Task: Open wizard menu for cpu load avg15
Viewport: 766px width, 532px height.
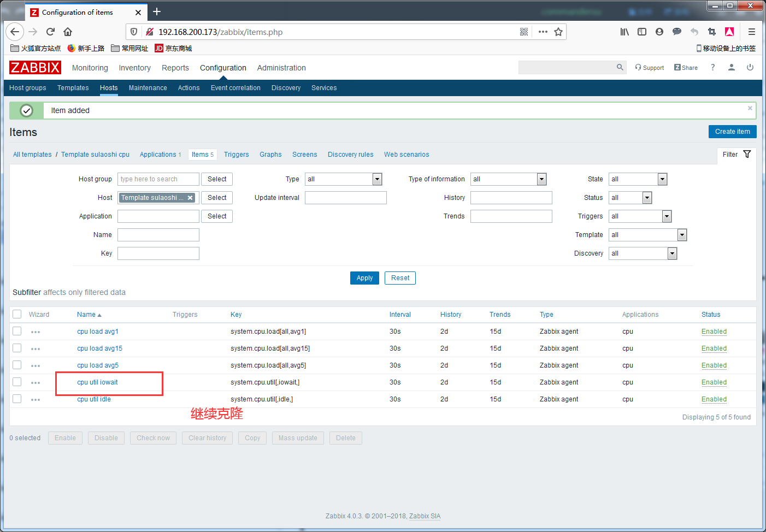Action: tap(36, 349)
